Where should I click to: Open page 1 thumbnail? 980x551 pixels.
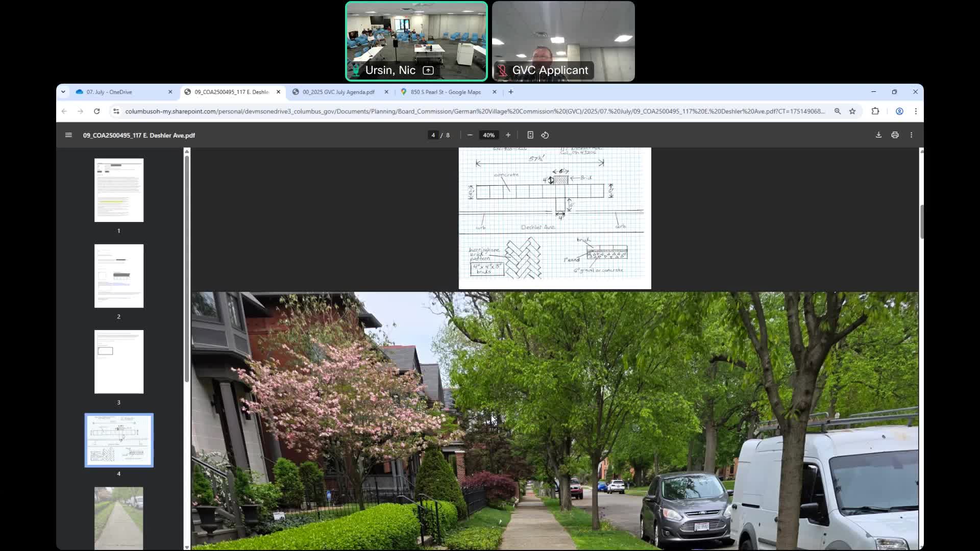pyautogui.click(x=119, y=190)
